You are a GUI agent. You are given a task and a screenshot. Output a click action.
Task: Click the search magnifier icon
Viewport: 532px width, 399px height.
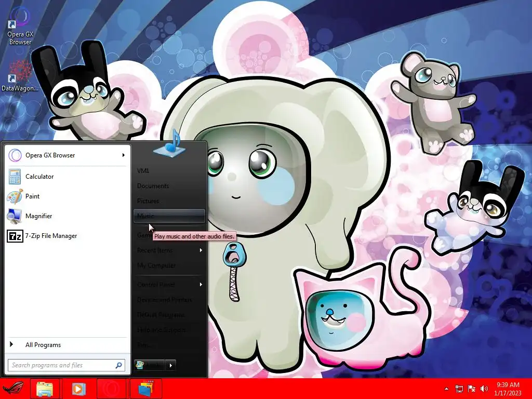click(119, 365)
